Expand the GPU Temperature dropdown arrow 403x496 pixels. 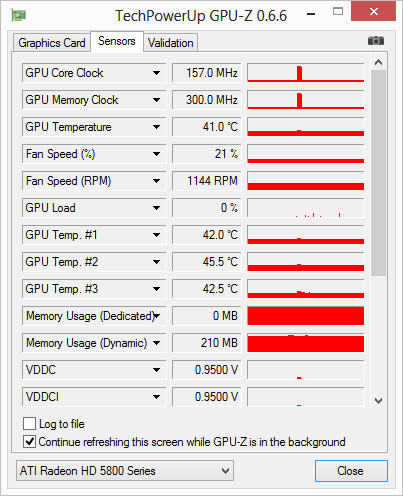pos(156,127)
